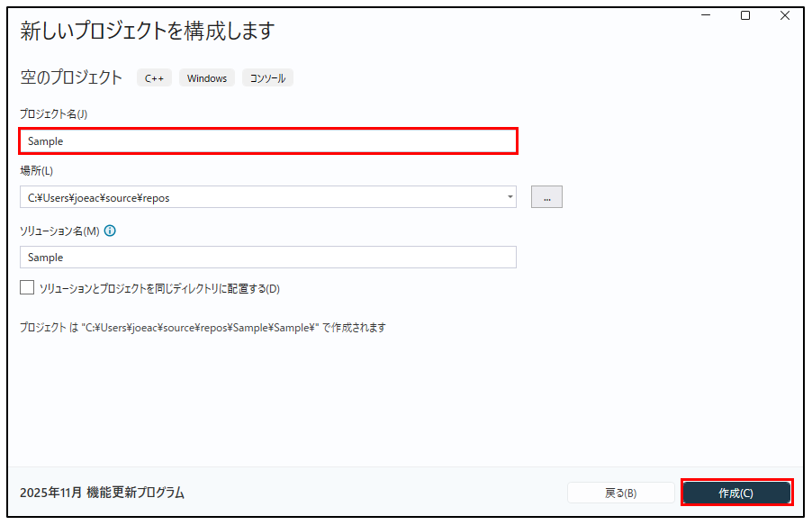
Task: Close the project configuration window
Action: click(x=785, y=15)
